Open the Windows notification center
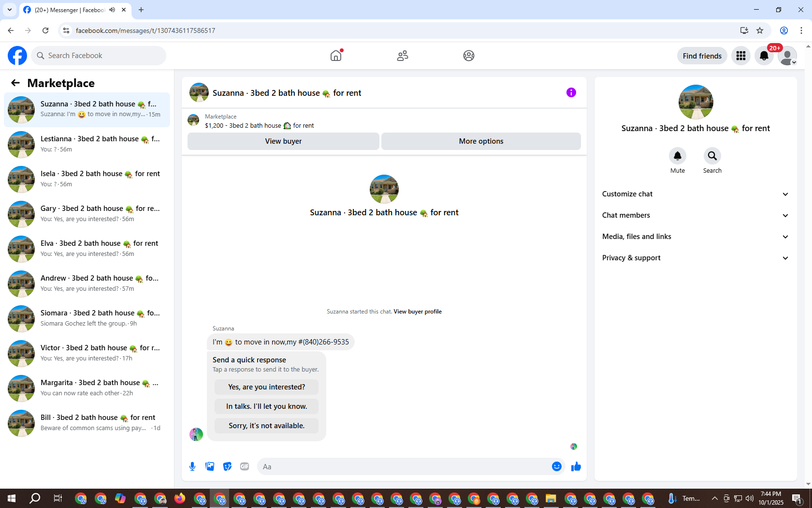 [x=797, y=498]
